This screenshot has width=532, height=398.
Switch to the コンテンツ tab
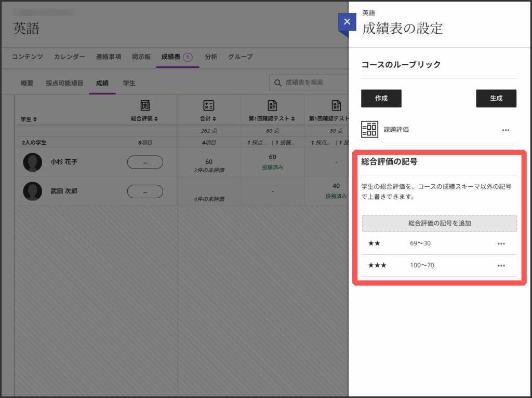[28, 57]
